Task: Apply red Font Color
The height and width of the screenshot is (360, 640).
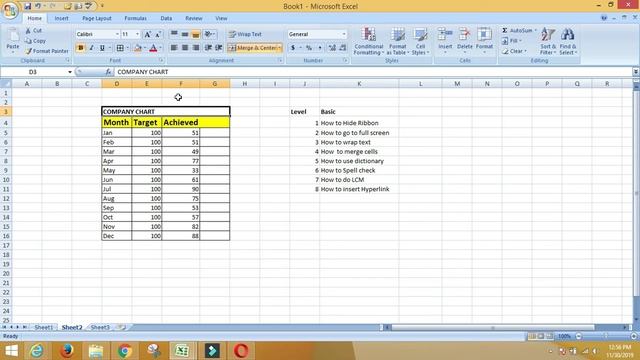Action: 153,48
